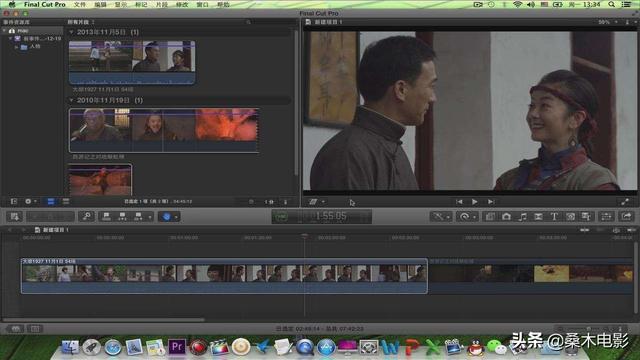Click the timeline history back arrow
Screen dimensions: 640x360
pos(10,230)
